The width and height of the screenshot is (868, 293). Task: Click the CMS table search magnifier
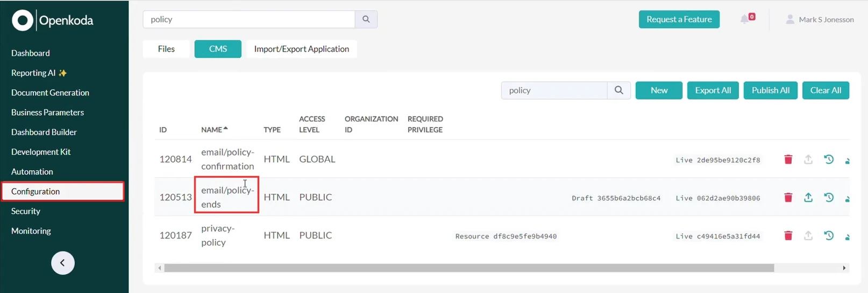coord(619,90)
